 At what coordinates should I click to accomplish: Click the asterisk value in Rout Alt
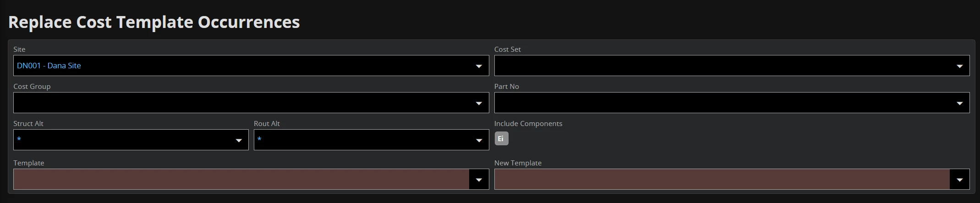pyautogui.click(x=259, y=139)
